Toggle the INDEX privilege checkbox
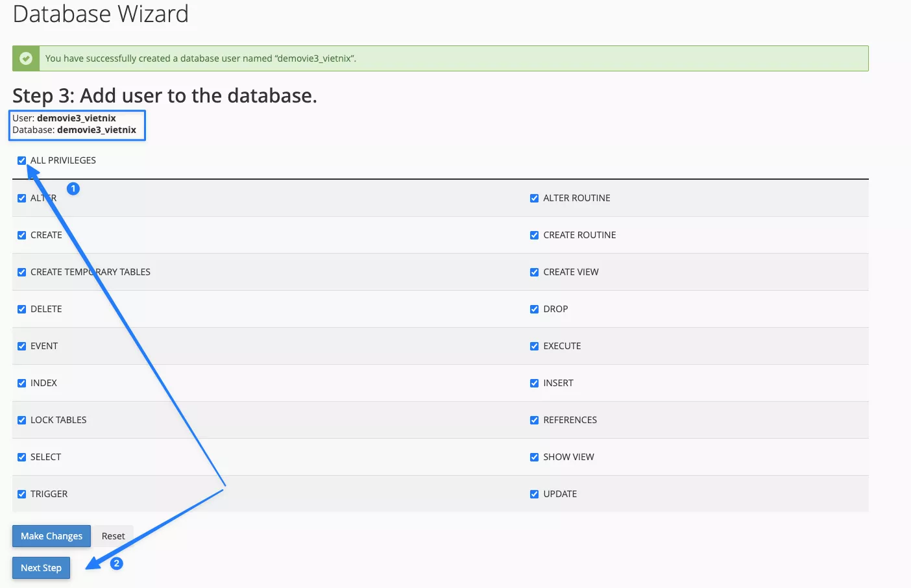The height and width of the screenshot is (588, 911). (x=21, y=383)
